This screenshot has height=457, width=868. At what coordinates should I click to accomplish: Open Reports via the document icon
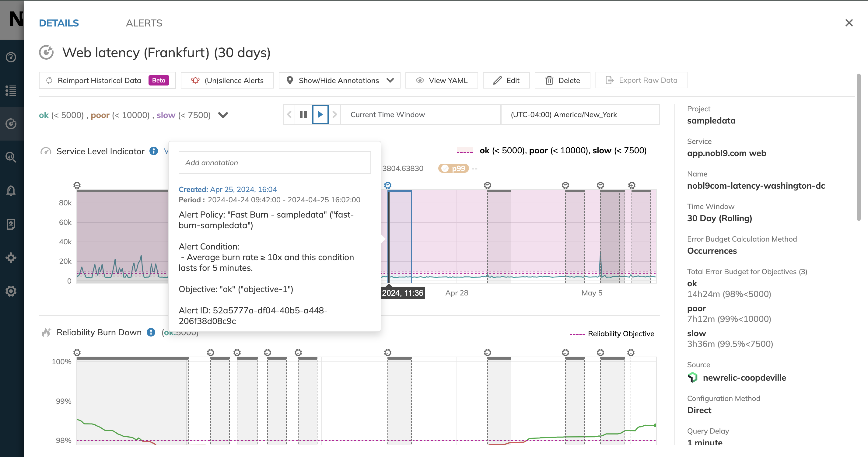pyautogui.click(x=11, y=224)
